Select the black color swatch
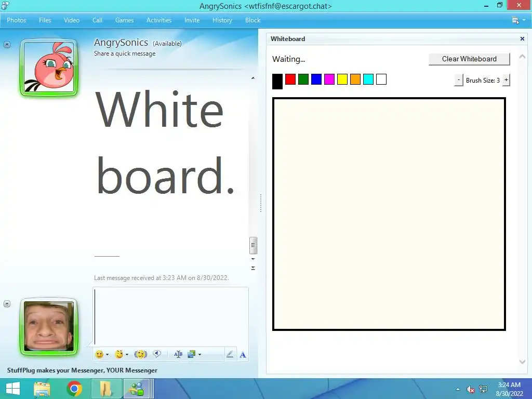The height and width of the screenshot is (399, 532). pos(277,82)
